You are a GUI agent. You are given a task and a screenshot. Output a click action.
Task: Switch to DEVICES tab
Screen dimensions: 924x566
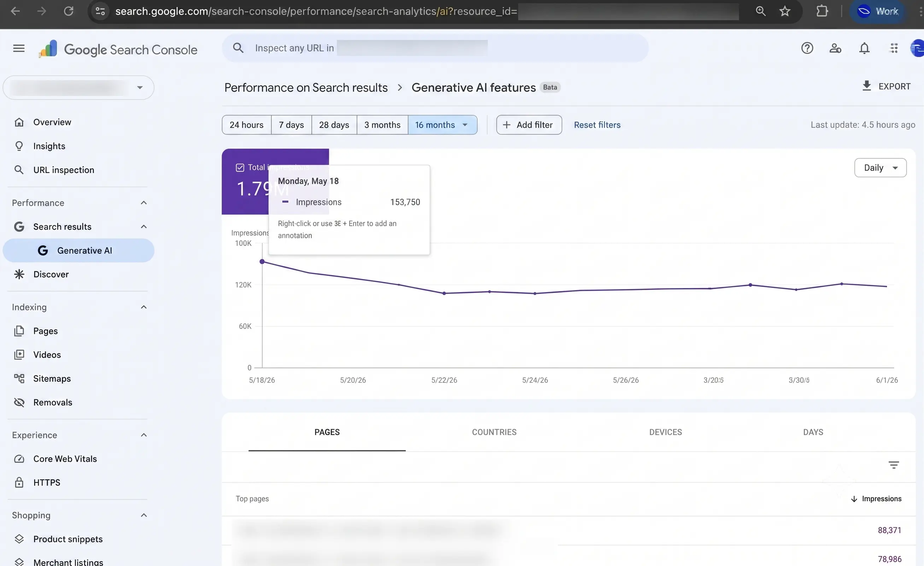pos(666,432)
